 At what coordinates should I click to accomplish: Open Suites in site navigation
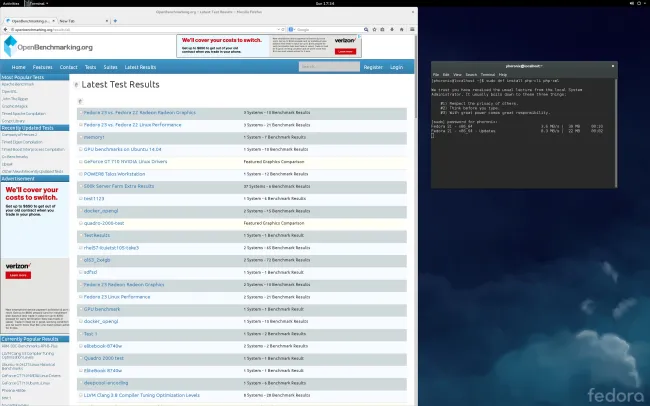click(110, 67)
